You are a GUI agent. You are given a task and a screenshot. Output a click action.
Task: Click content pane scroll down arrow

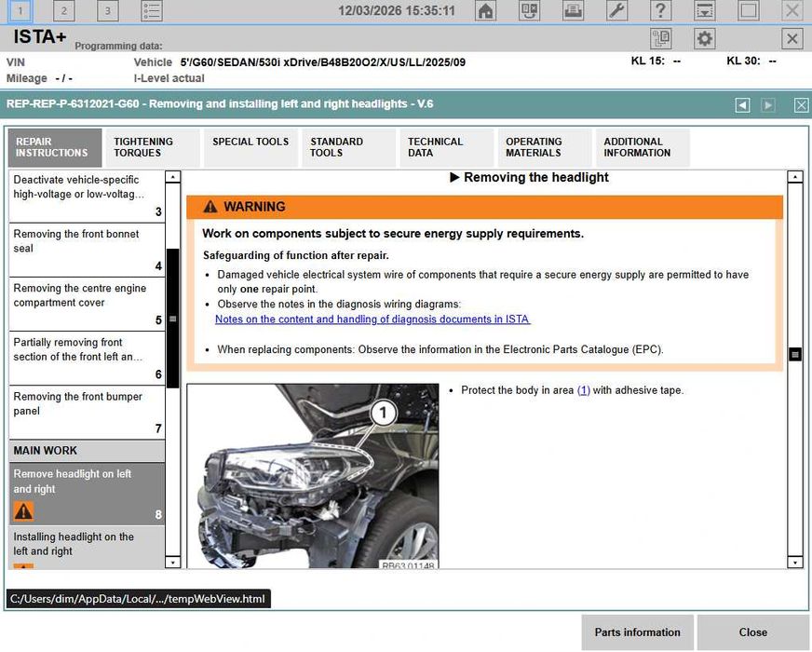click(x=795, y=563)
